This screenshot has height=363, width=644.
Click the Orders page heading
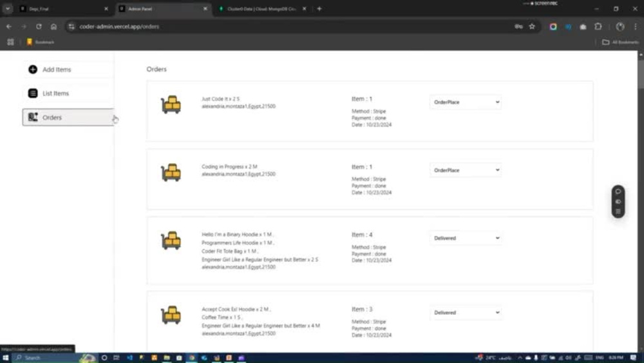[156, 69]
